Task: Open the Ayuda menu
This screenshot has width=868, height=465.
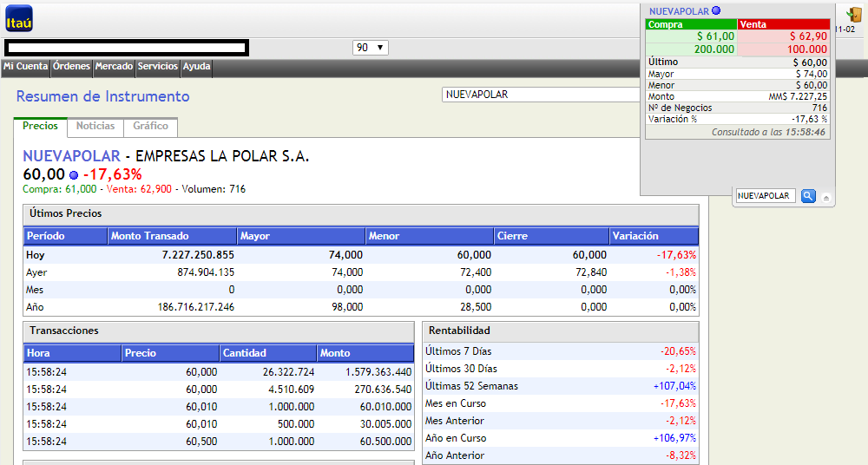Action: 196,67
